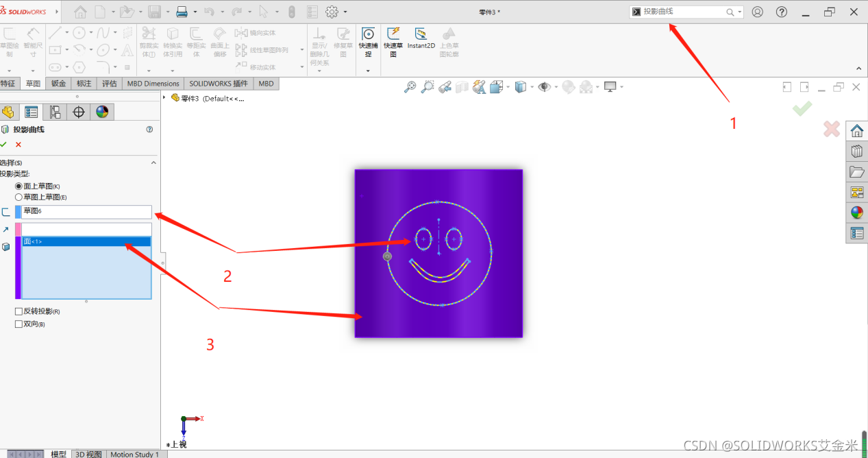Click Display Style cube icon
868x458 pixels.
(x=521, y=87)
